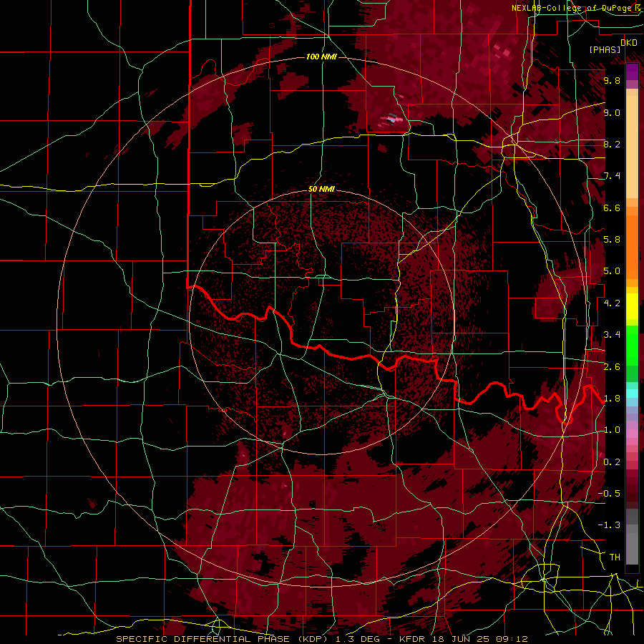The image size is (644, 644).
Task: Click the 0.2 scale value
Action: click(612, 462)
